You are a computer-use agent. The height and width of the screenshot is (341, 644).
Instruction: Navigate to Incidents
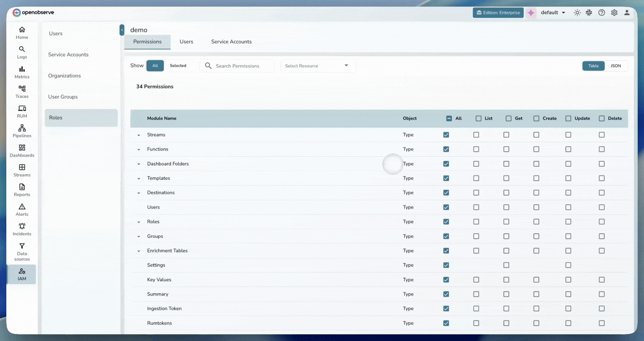click(22, 230)
